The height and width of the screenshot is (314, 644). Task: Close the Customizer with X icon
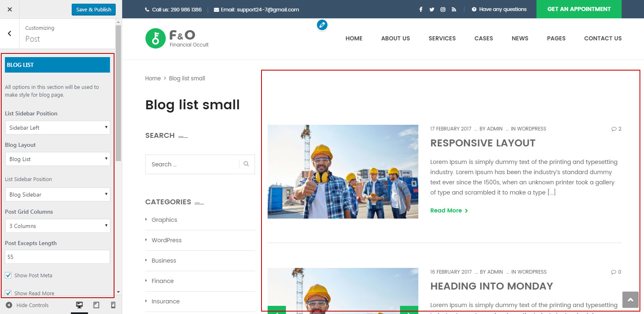point(10,9)
